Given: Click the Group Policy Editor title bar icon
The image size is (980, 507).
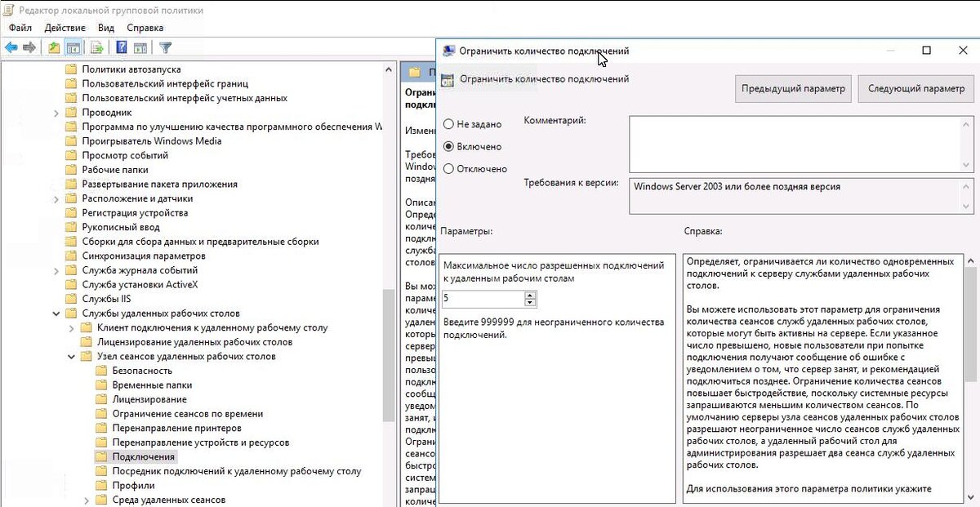Looking at the screenshot, I should pyautogui.click(x=10, y=11).
